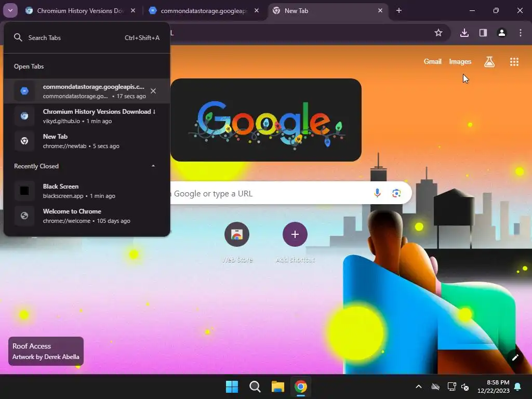
Task: Select New Tab entry in Open Tabs list
Action: (87, 141)
